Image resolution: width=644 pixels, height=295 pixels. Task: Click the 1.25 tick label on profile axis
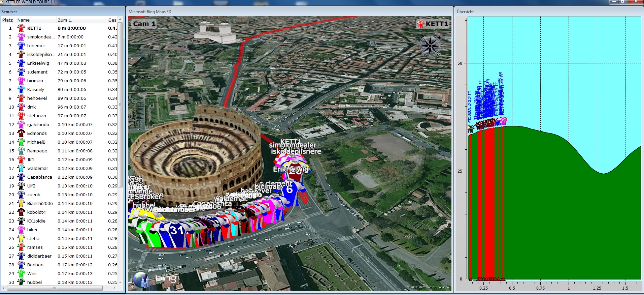[597, 288]
